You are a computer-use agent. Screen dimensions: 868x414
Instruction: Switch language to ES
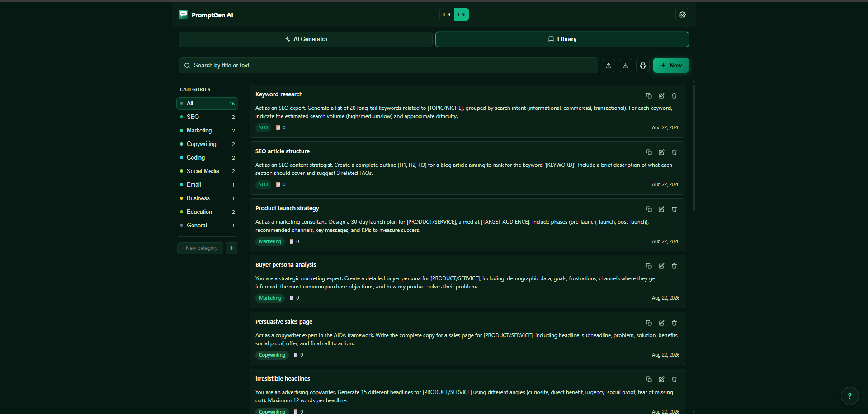coord(447,14)
